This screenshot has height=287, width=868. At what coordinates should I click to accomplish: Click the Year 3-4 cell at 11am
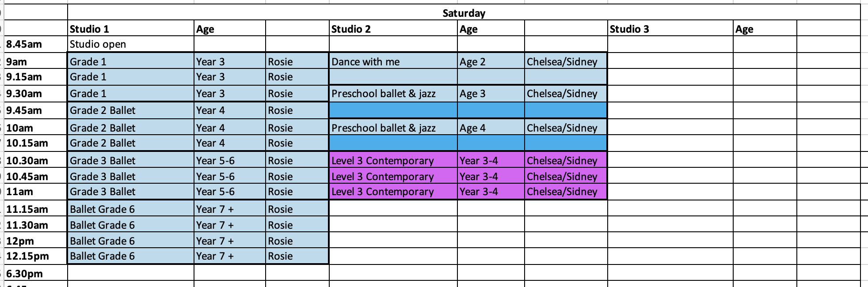click(491, 191)
